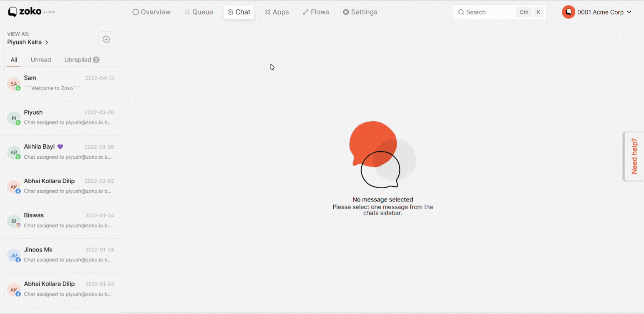Open the Biswas Instagram chat
Viewport: 644px width, 314px height.
(x=60, y=221)
